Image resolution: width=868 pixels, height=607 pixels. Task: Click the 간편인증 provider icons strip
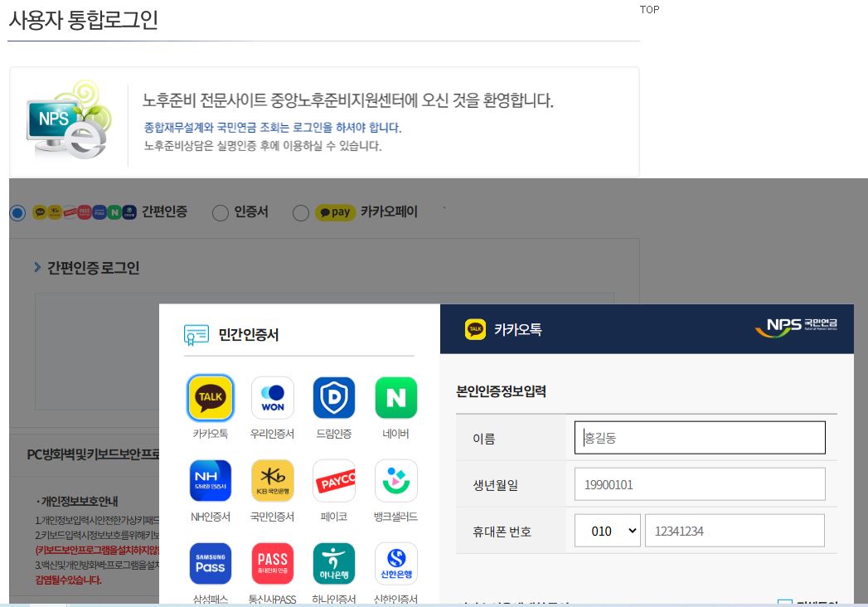point(85,212)
